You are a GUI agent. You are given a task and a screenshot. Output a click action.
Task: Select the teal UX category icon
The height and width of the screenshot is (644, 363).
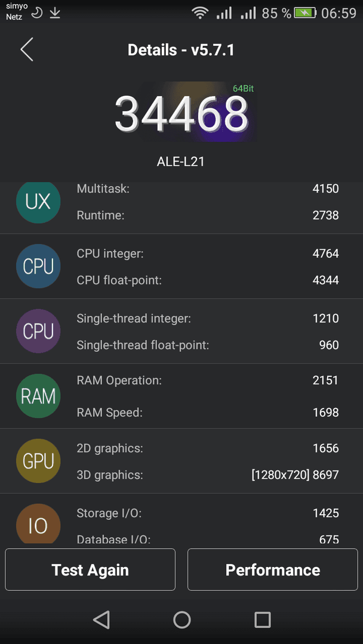click(x=38, y=202)
